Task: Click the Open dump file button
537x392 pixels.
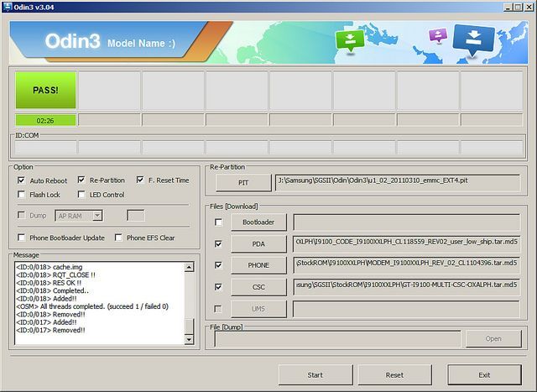Action: (493, 338)
